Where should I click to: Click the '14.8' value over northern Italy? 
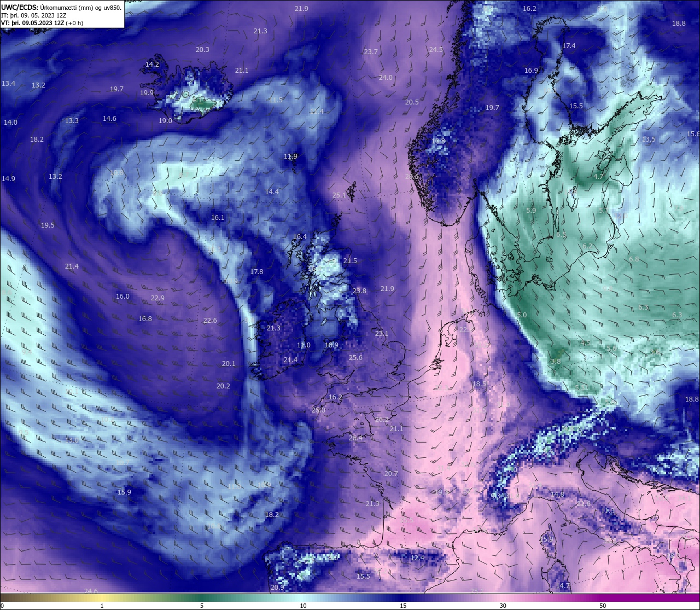pos(557,495)
